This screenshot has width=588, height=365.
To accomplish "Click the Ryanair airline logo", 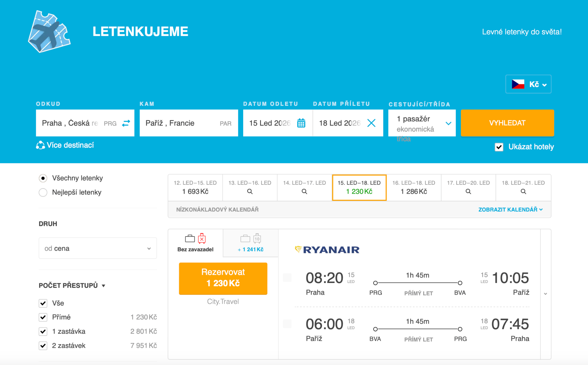I will [x=327, y=250].
